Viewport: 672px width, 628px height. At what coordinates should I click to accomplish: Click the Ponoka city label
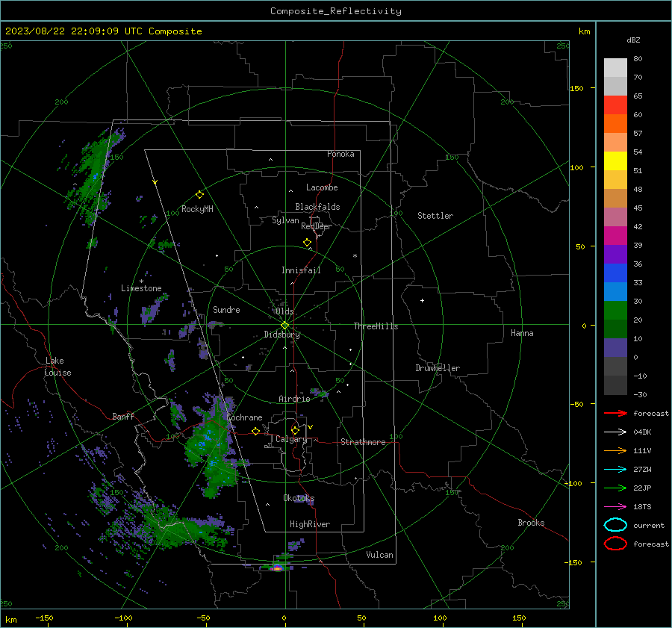tap(340, 154)
